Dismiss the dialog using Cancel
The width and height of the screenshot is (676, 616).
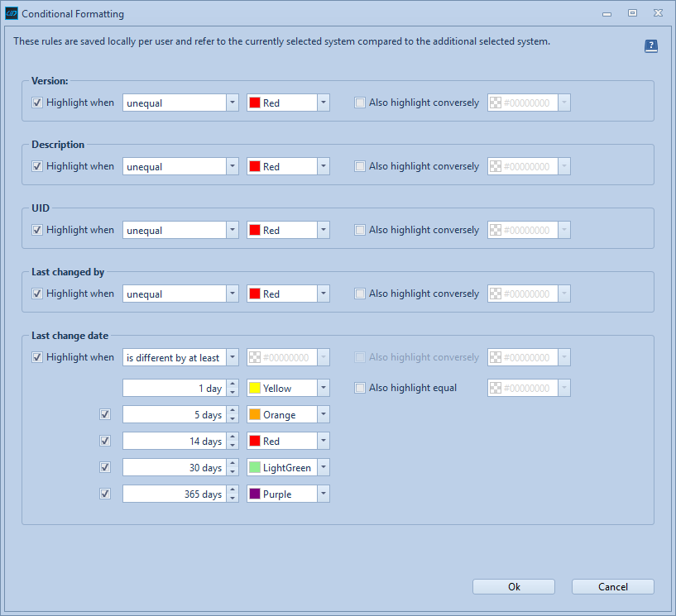click(612, 586)
